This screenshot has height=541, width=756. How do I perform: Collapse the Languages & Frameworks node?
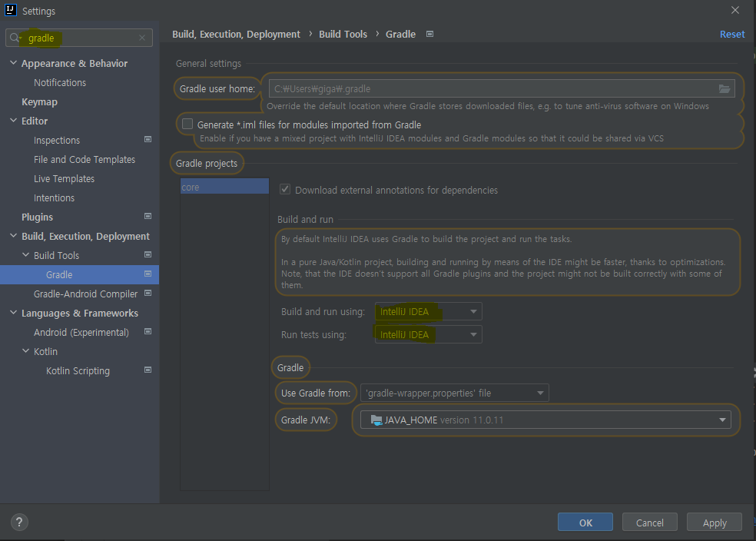point(14,313)
